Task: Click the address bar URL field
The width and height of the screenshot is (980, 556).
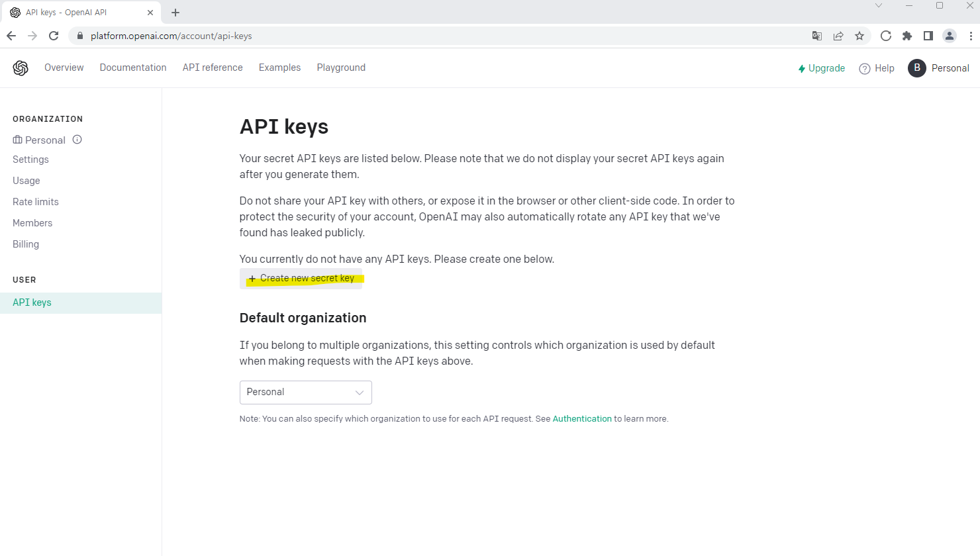Action: pos(437,36)
